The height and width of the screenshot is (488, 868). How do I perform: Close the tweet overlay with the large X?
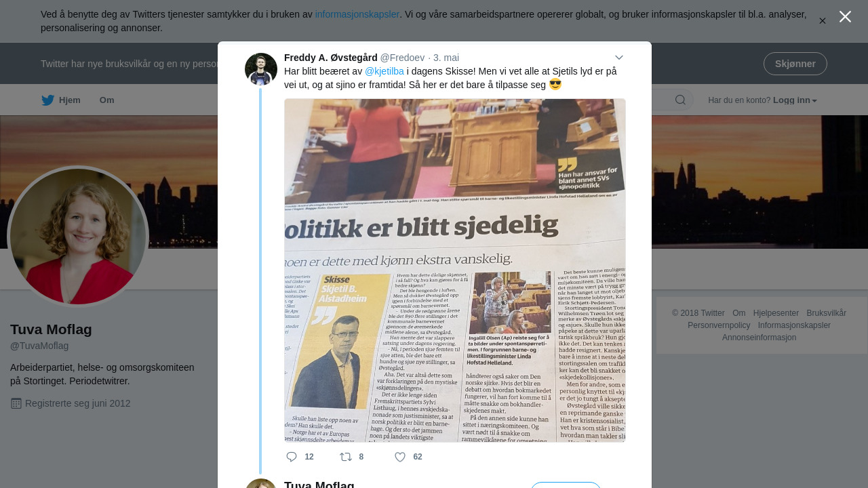click(845, 16)
